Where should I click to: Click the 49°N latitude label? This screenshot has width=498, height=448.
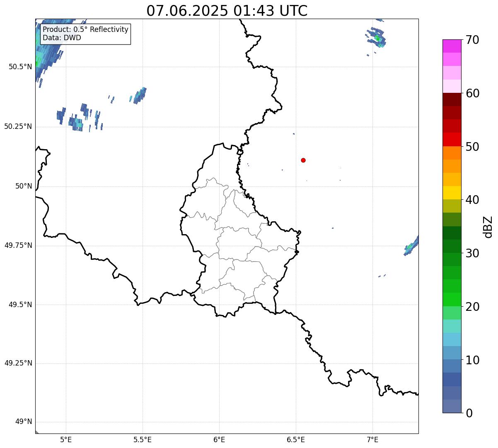[24, 422]
